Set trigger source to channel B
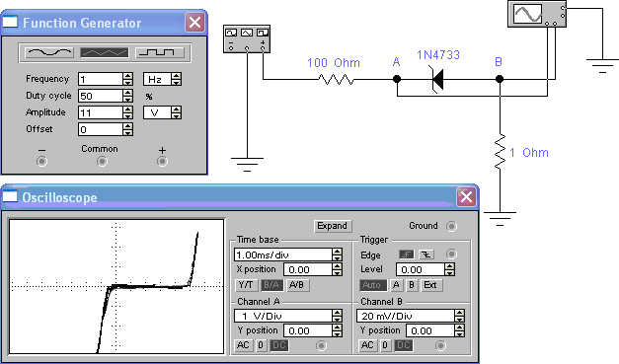619x364 pixels. click(411, 285)
